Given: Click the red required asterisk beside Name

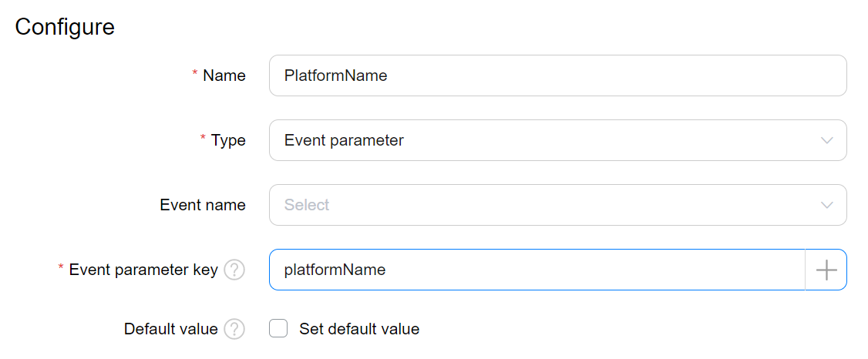Looking at the screenshot, I should [x=195, y=75].
